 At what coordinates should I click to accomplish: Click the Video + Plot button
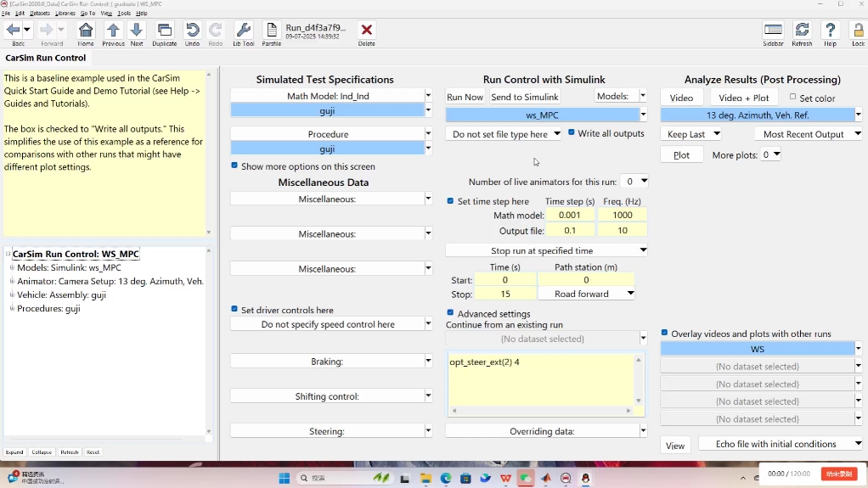pos(744,98)
